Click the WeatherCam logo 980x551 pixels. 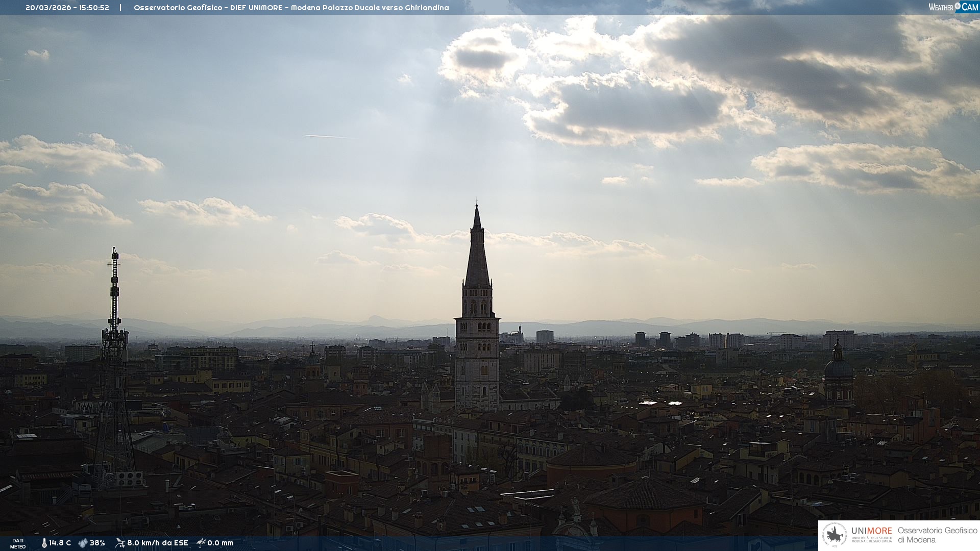point(953,7)
